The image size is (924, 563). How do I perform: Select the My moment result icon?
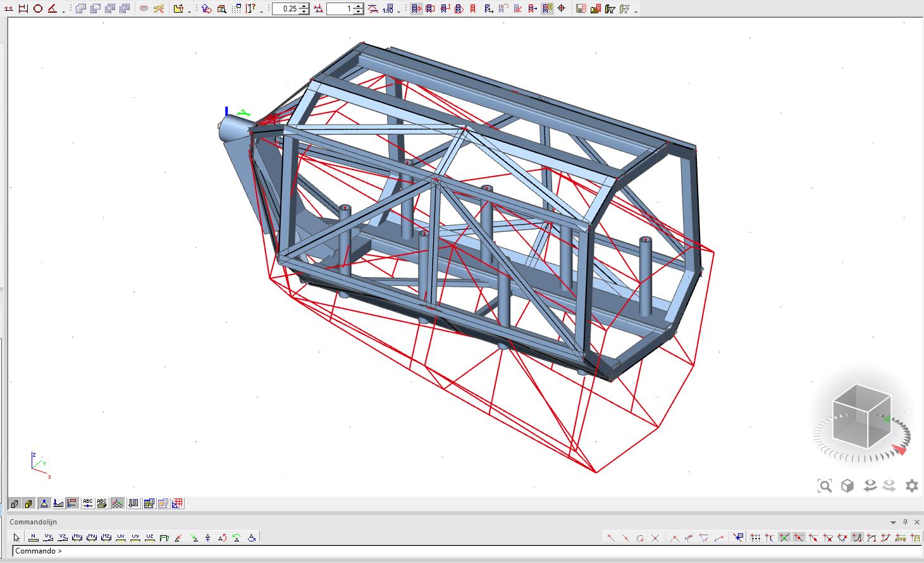(x=92, y=538)
